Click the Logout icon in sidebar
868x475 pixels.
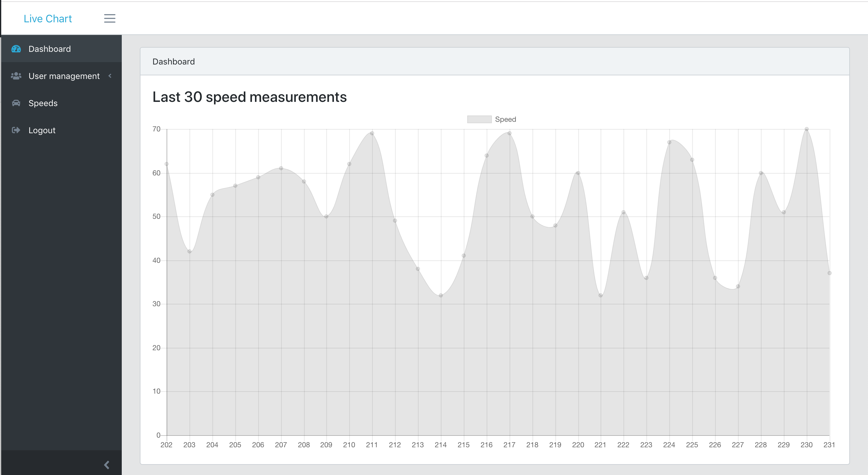point(16,130)
